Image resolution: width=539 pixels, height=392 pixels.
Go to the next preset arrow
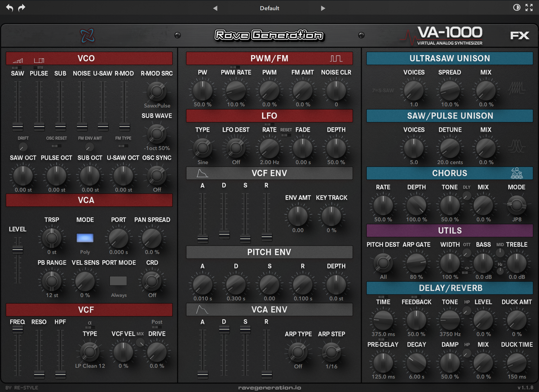[323, 8]
